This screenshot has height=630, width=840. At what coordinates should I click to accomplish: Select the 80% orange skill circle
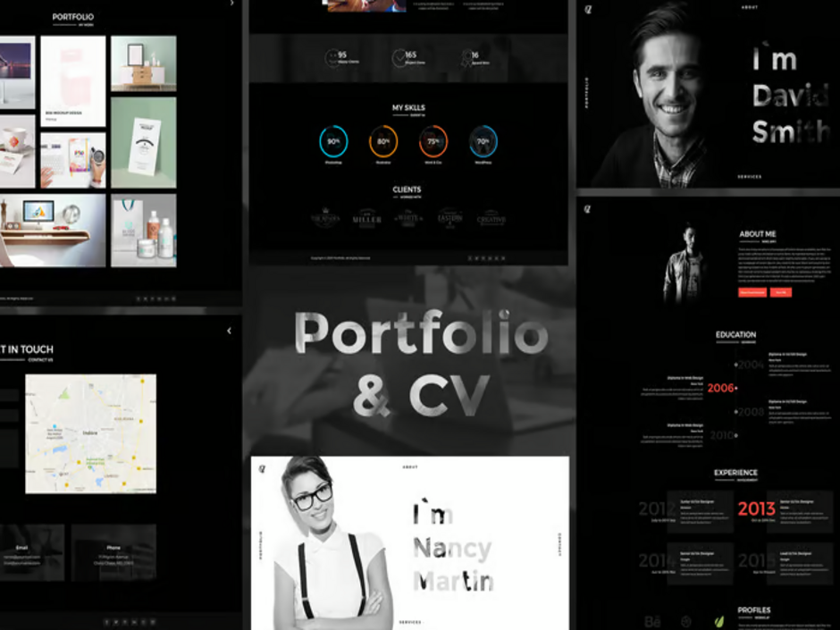click(x=383, y=141)
